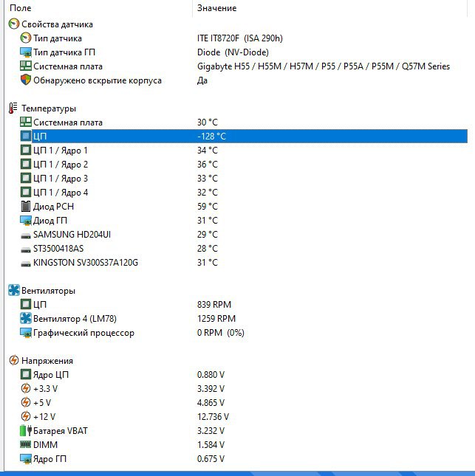Select the 1.584 V DIMM value
475x476 pixels.
click(x=211, y=445)
